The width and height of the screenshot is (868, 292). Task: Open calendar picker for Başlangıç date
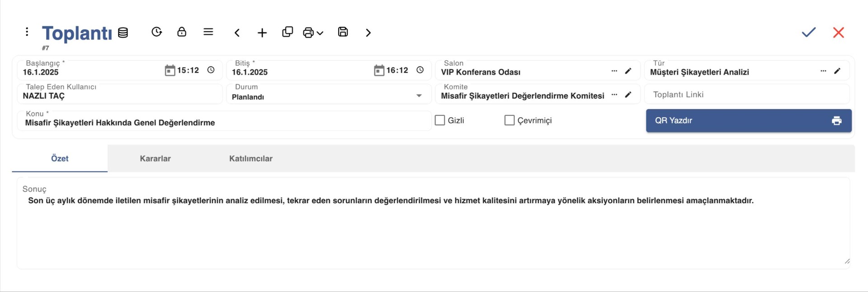point(170,70)
